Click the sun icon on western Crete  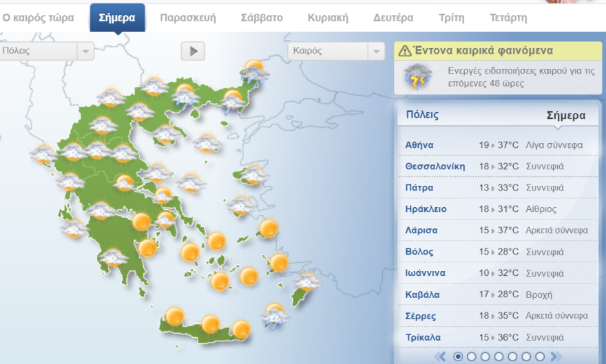click(x=175, y=317)
